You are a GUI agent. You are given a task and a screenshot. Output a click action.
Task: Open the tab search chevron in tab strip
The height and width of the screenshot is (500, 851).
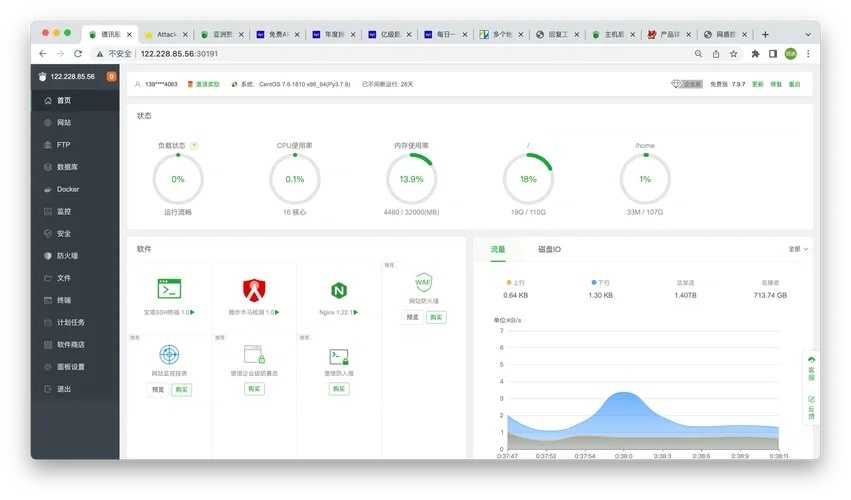(x=808, y=34)
